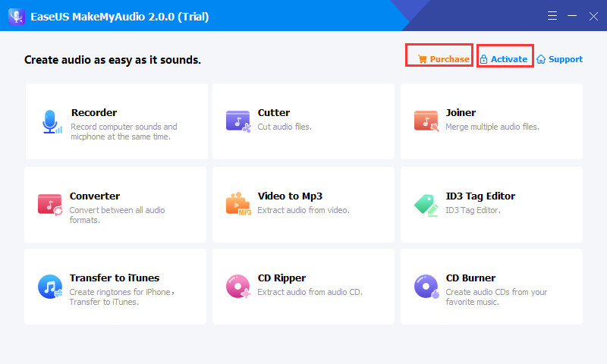Click the Transfer to iTunes blue note icon
Viewport: 607px width, 364px height.
pyautogui.click(x=50, y=287)
